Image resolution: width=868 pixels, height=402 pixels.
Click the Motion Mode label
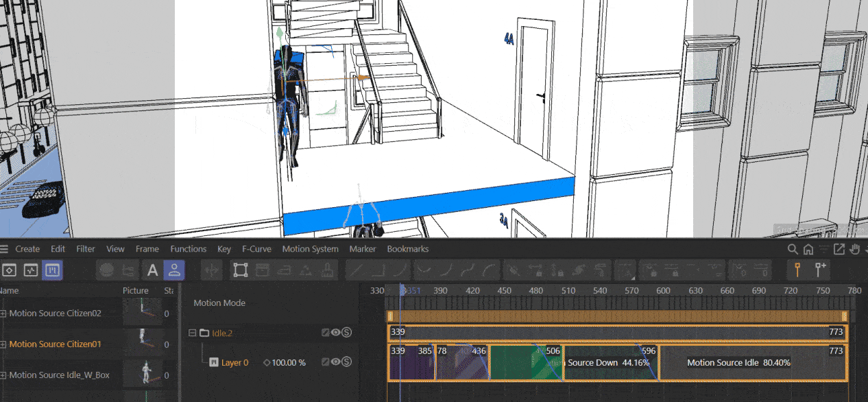(219, 303)
